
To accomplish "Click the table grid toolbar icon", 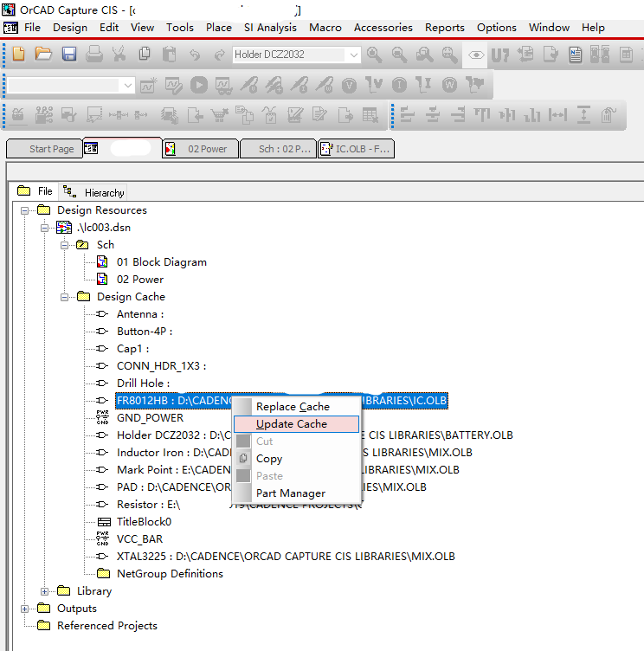I will 370,115.
